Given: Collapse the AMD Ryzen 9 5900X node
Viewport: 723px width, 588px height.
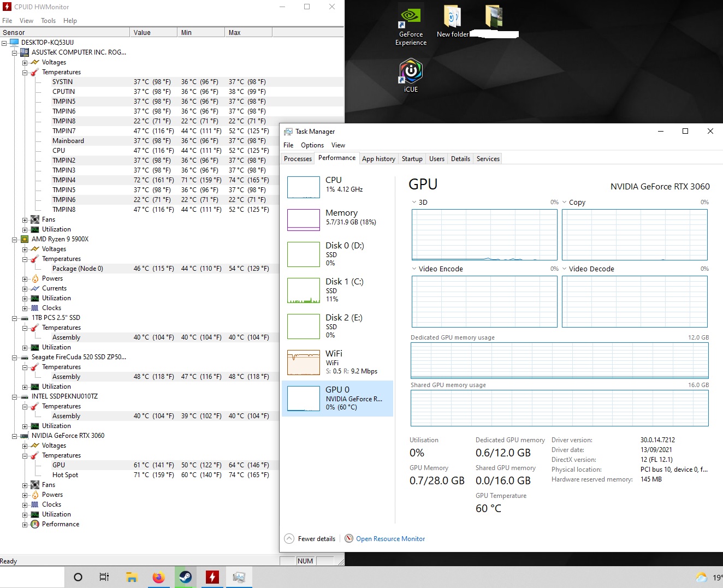Looking at the screenshot, I should click(15, 239).
